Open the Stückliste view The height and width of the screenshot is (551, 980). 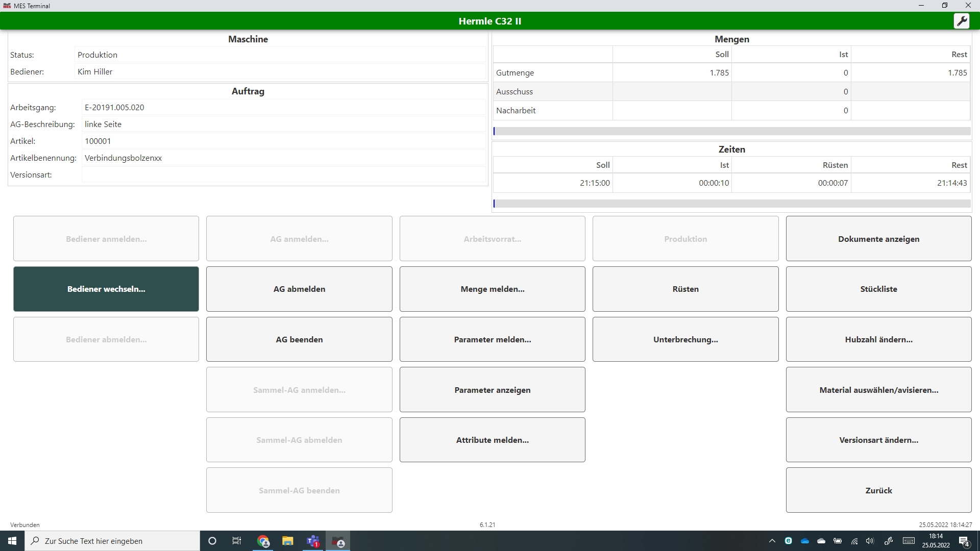[x=878, y=289]
